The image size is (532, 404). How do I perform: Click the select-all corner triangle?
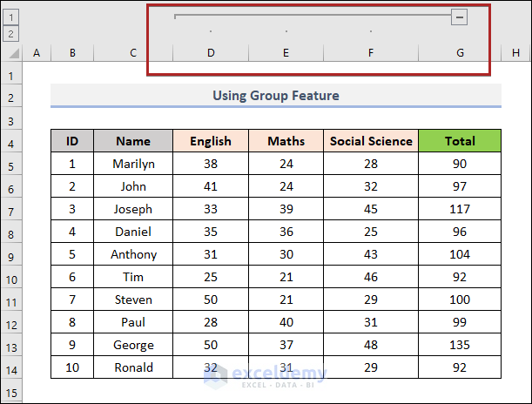(x=12, y=54)
